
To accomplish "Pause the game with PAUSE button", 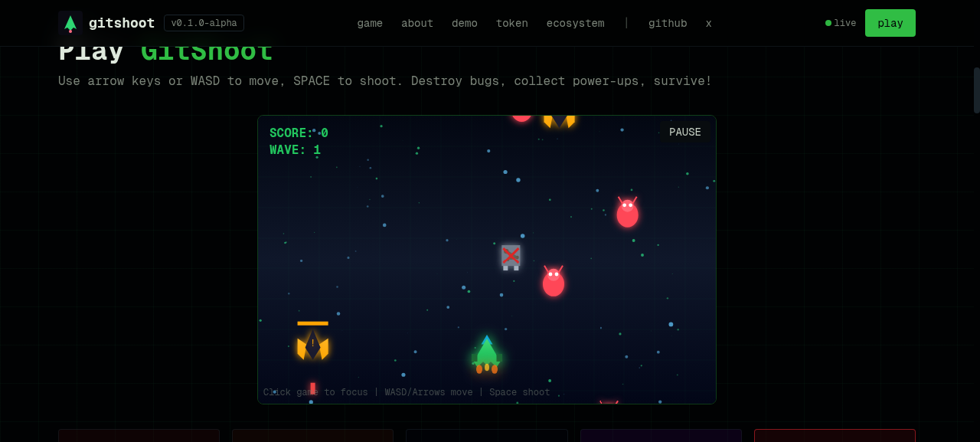I will (x=685, y=133).
